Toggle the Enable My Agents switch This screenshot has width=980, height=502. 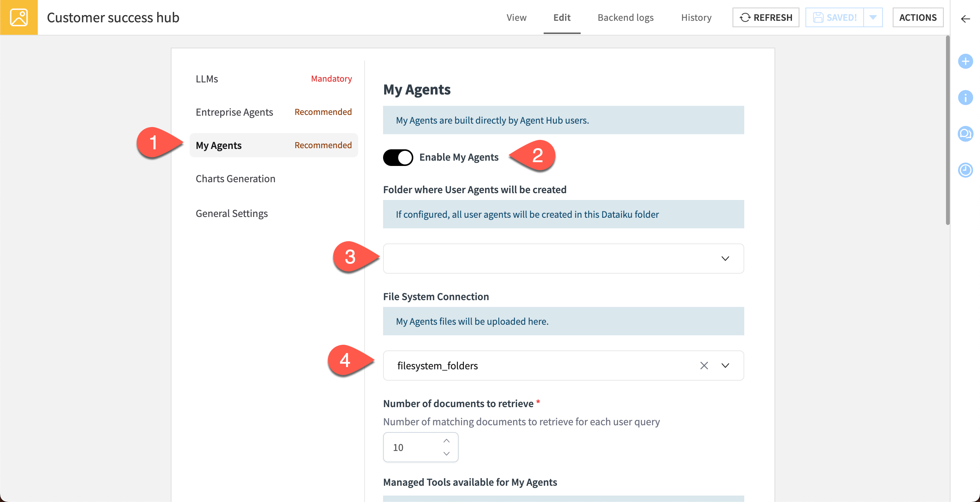coord(397,157)
